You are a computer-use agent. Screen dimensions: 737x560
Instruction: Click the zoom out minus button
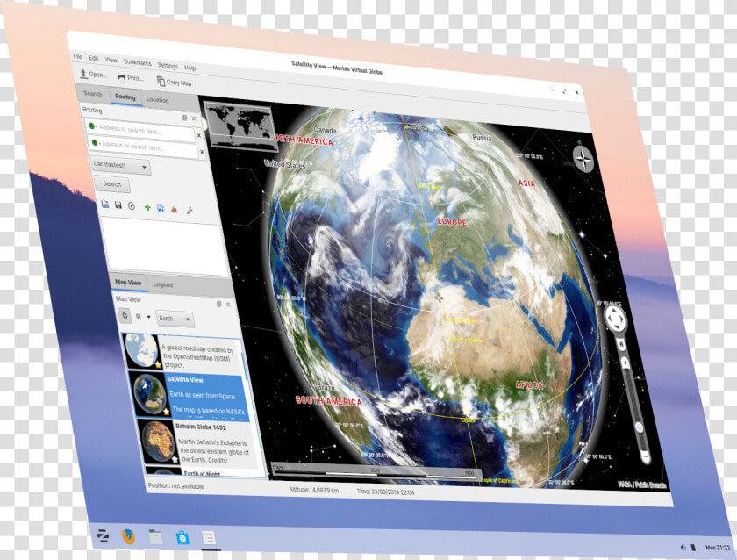[x=646, y=456]
